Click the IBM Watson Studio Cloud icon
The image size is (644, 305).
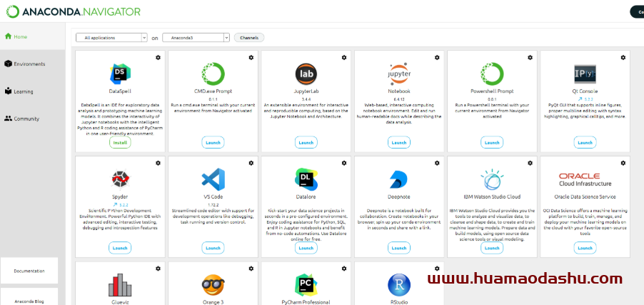pyautogui.click(x=492, y=179)
